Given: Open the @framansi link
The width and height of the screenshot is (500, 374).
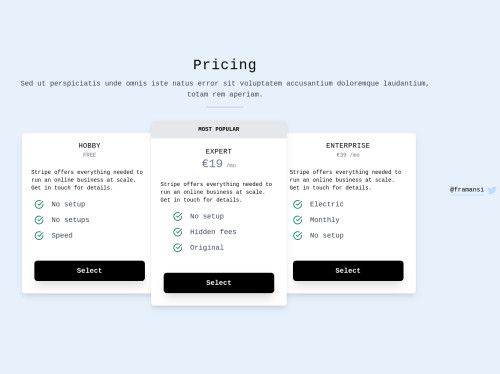Looking at the screenshot, I should tap(467, 190).
